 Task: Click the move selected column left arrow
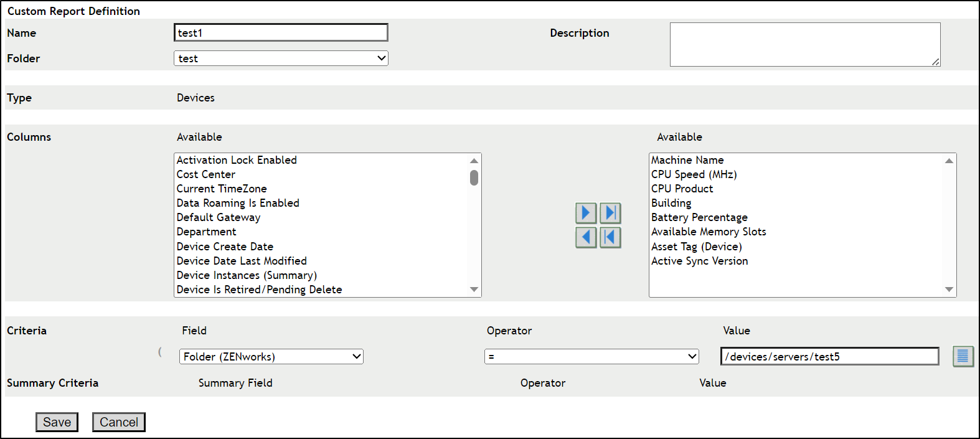[586, 237]
